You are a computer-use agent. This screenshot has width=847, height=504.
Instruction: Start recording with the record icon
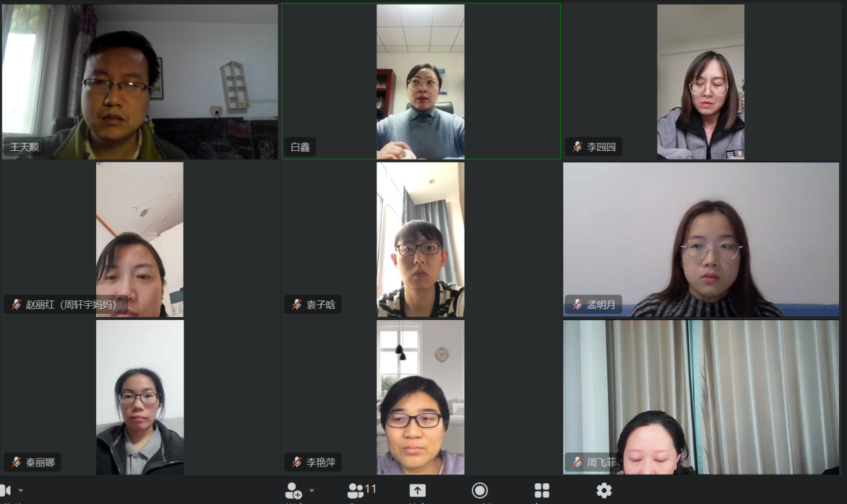coord(479,491)
